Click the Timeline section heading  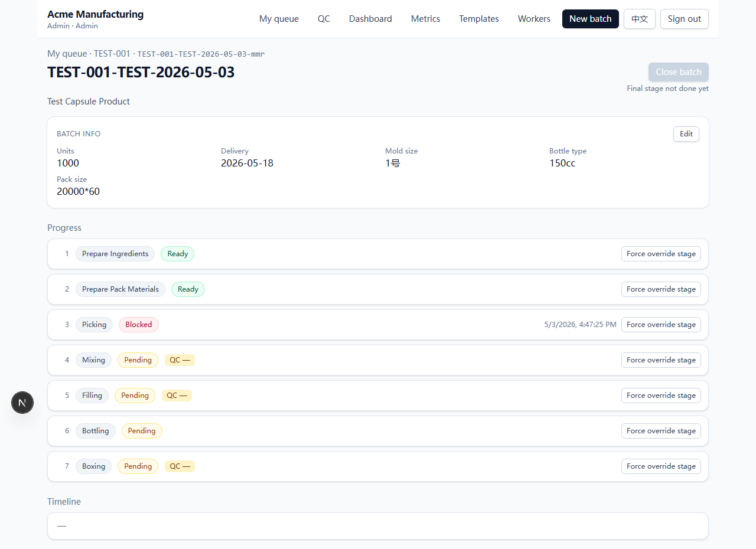64,502
